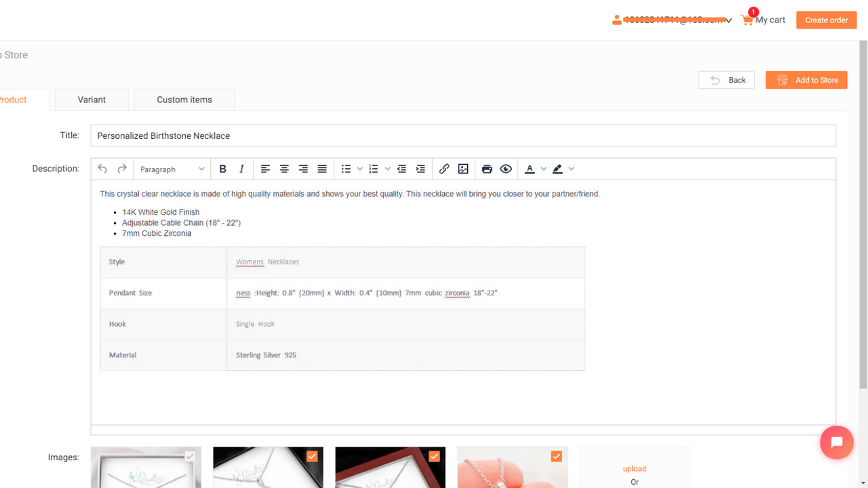Insert a hyperlink

point(444,169)
